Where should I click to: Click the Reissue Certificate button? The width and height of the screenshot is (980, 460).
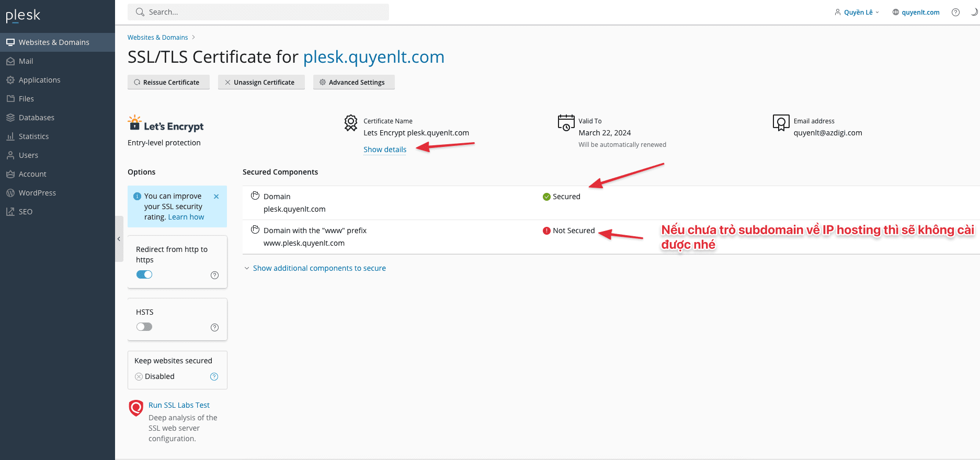(168, 82)
